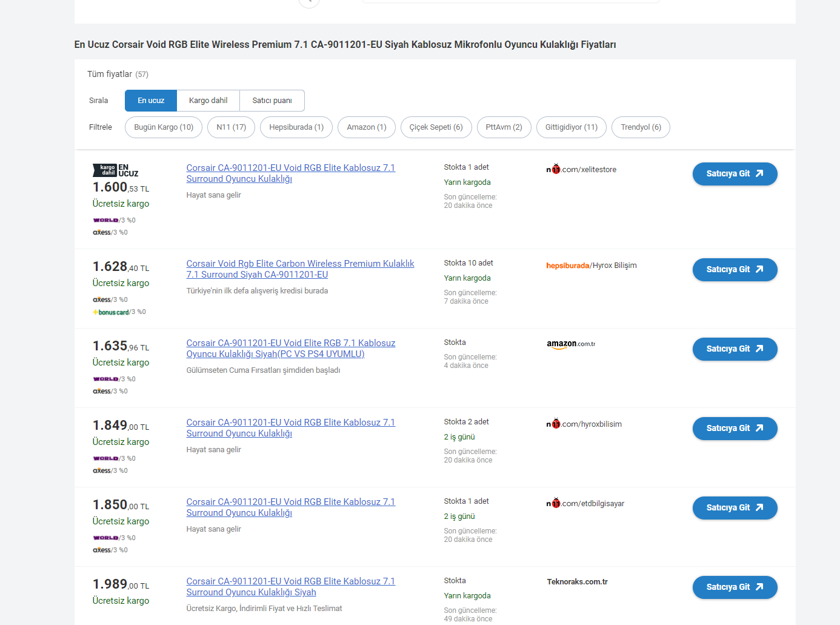Click World card icon on 1.635,96 offer
Image resolution: width=840 pixels, height=625 pixels.
105,379
